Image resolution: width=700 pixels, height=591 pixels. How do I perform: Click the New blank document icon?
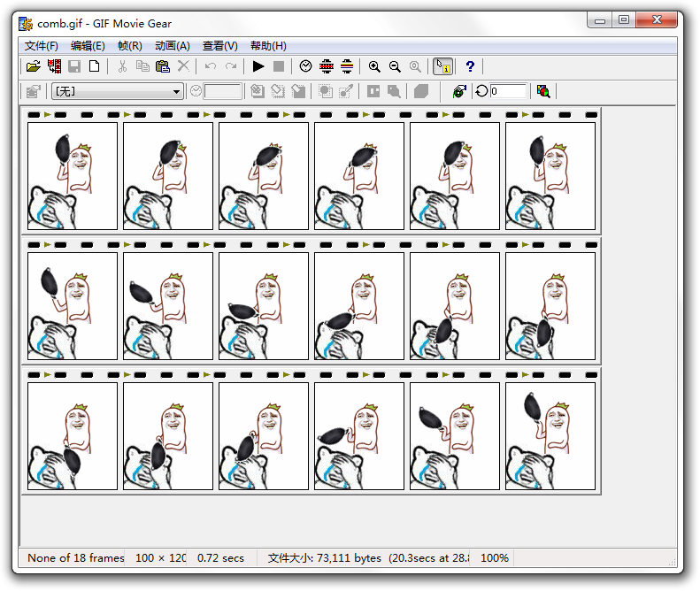point(95,66)
